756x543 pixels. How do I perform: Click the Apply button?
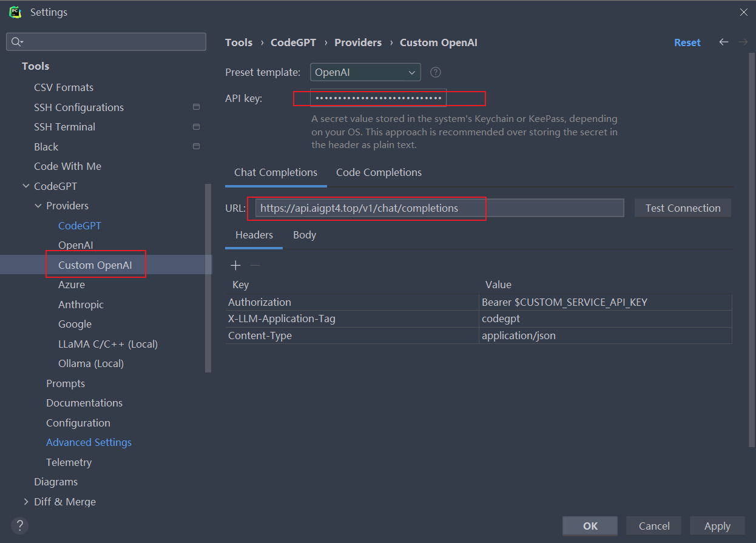717,526
